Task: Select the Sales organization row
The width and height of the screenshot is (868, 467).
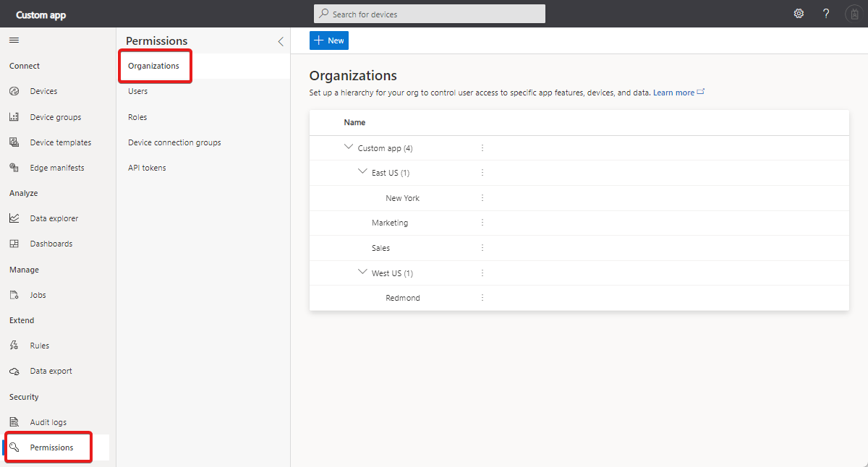Action: 579,248
